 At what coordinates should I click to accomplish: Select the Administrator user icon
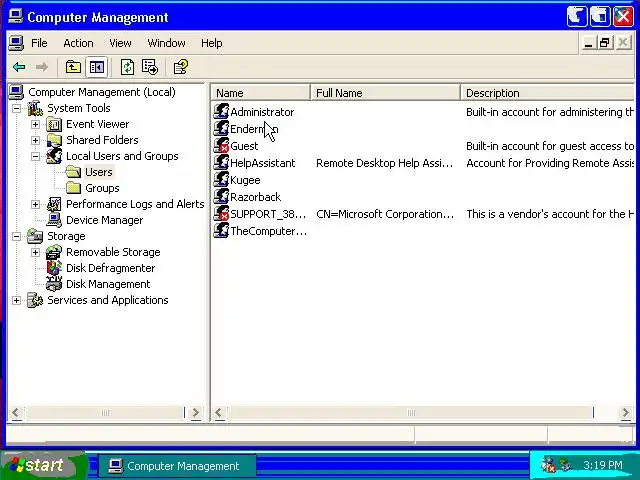(x=221, y=111)
